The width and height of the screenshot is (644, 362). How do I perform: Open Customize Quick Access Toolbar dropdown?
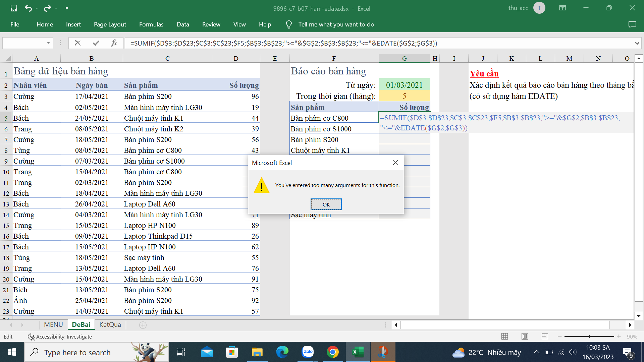(67, 8)
